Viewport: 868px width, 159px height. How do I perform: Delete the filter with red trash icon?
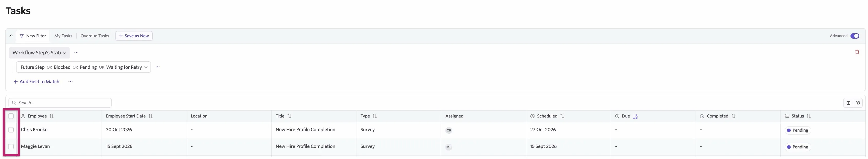[x=857, y=52]
